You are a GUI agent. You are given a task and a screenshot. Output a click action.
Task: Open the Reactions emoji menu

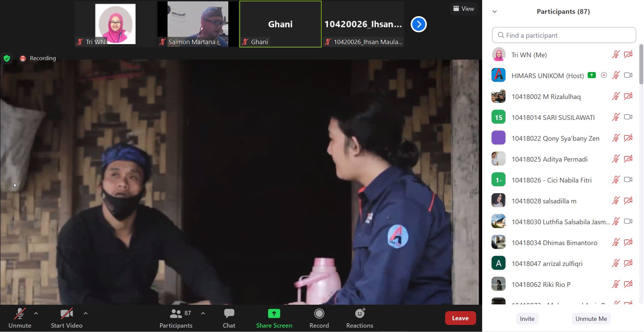click(x=359, y=314)
